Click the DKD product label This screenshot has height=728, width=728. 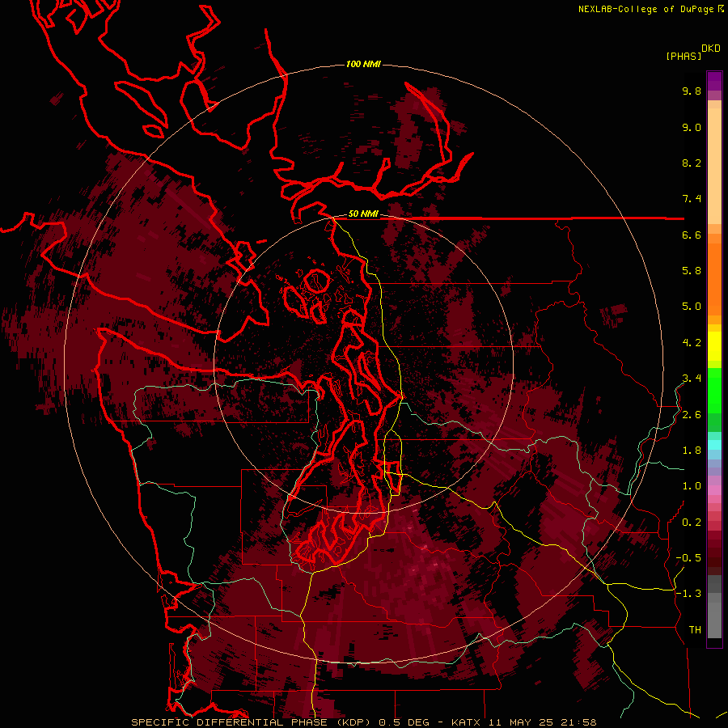point(711,49)
